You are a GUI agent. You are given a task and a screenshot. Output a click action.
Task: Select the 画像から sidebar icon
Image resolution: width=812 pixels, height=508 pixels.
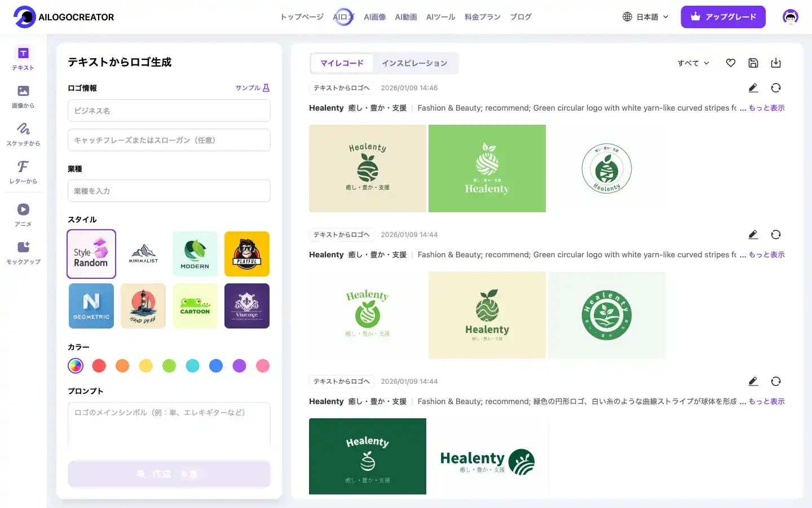pyautogui.click(x=23, y=97)
